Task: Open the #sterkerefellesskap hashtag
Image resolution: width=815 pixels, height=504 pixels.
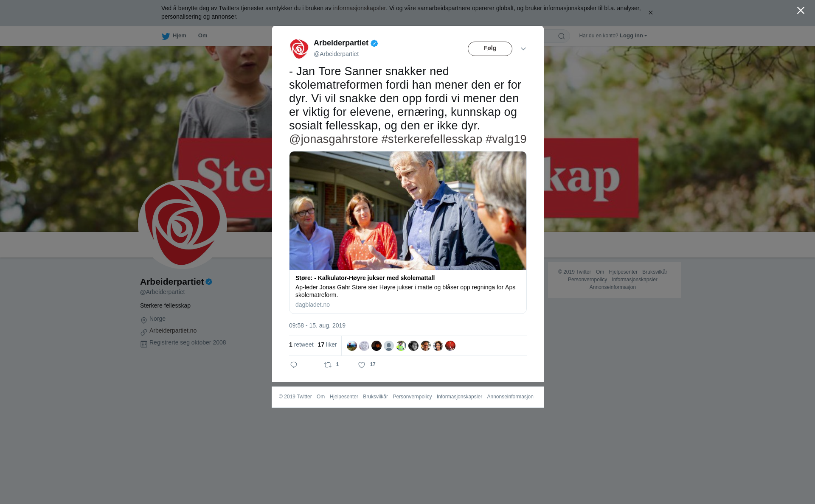Action: [432, 139]
